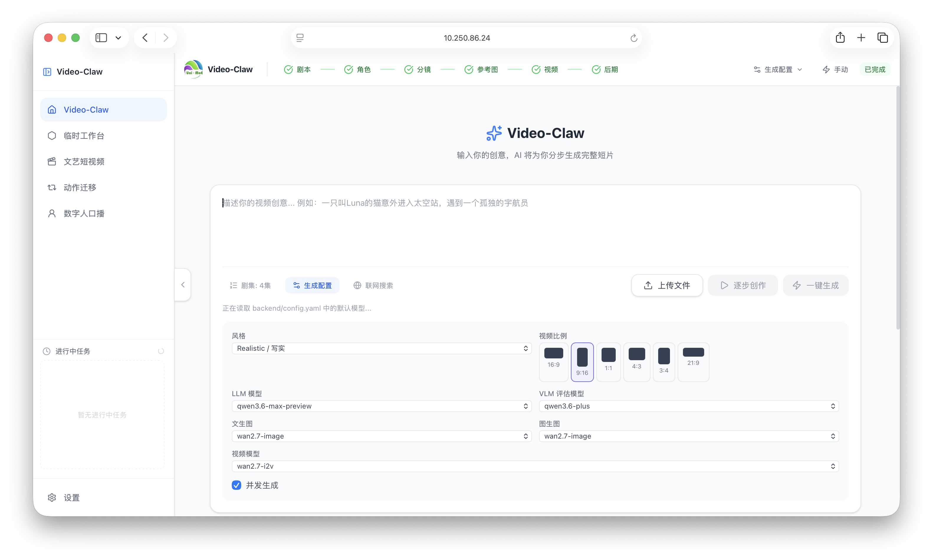This screenshot has width=933, height=560.
Task: Toggle 联网搜索 web search option
Action: (373, 285)
